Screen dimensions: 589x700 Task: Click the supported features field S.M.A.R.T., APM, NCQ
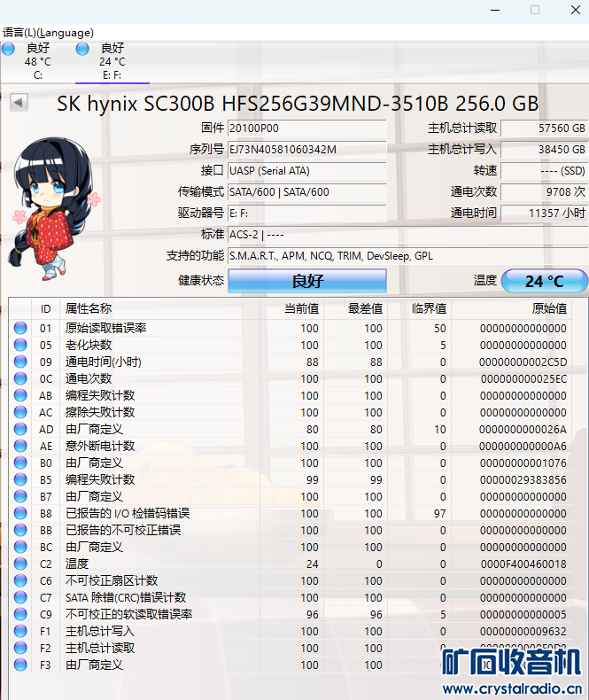(x=407, y=256)
